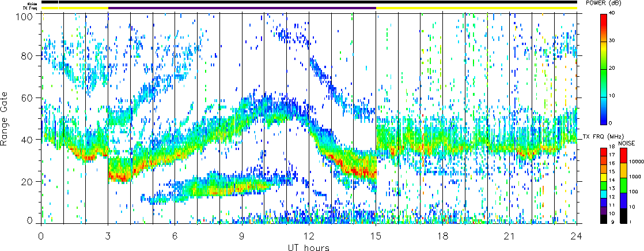Click small 'TX Freq' label at top left
The width and height of the screenshot is (644, 251).
(31, 8)
